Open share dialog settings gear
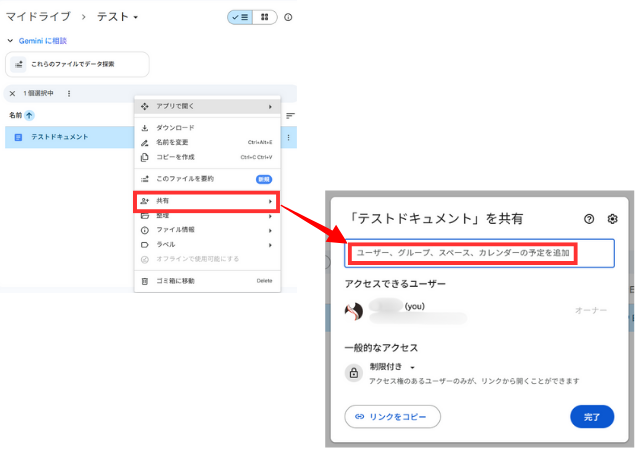This screenshot has width=640, height=450. click(613, 218)
